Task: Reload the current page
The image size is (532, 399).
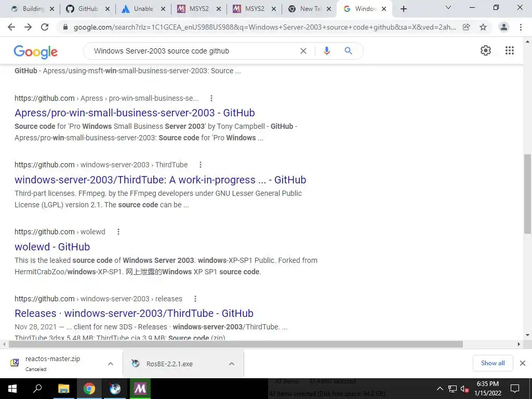Action: coord(45,27)
